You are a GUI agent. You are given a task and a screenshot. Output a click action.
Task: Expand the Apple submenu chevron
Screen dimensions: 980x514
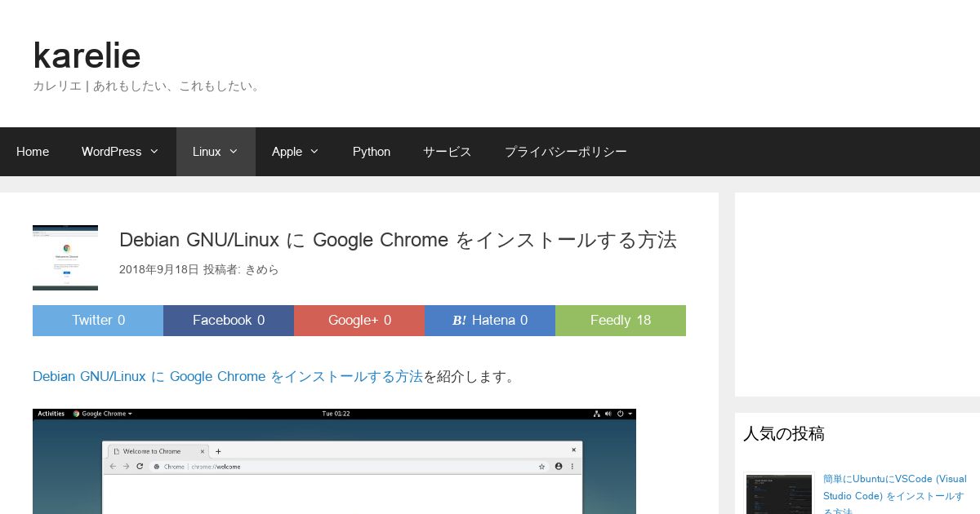point(314,152)
